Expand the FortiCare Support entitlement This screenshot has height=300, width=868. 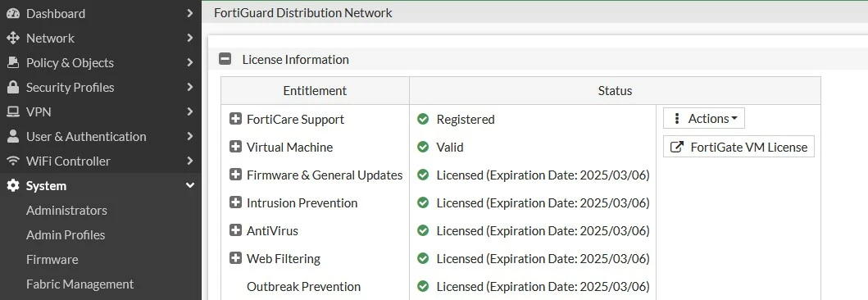(235, 119)
